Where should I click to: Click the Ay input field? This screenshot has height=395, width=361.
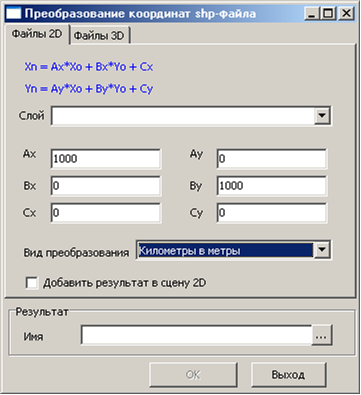coord(272,159)
